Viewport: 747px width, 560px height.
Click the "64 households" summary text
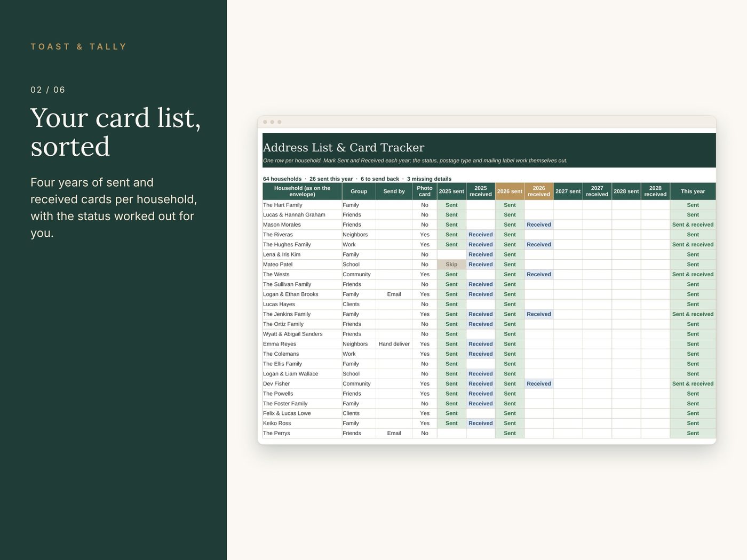[x=282, y=179]
